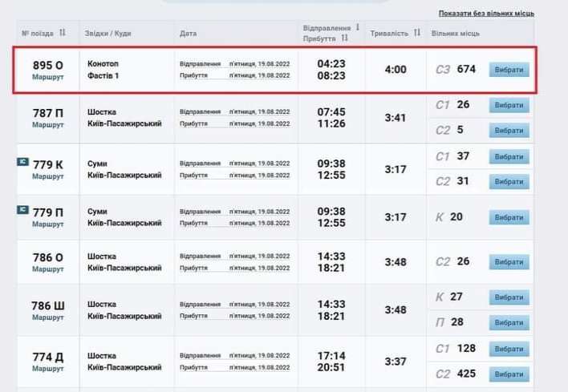Click duration value 4:00
Viewport: 568px width, 392px height.
click(396, 70)
